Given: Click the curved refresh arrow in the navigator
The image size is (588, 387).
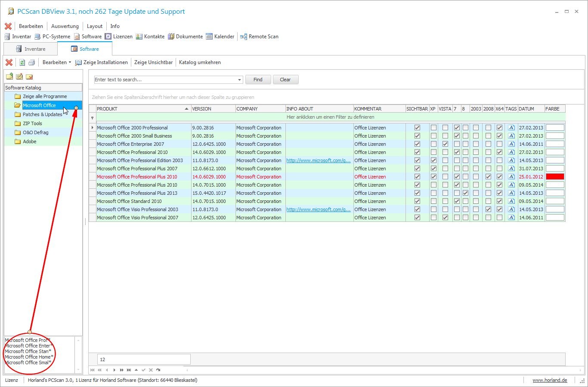Looking at the screenshot, I should 158,370.
